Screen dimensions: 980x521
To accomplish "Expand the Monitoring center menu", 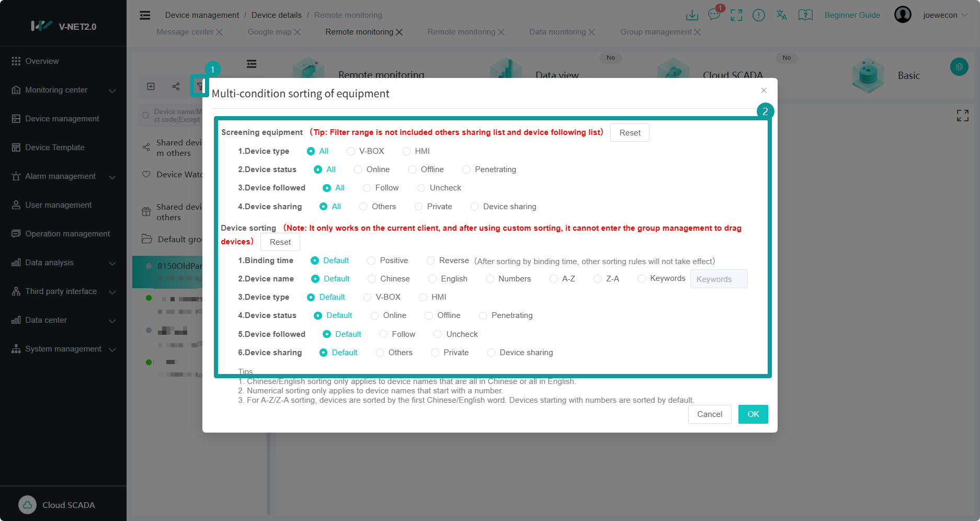I will 63,90.
